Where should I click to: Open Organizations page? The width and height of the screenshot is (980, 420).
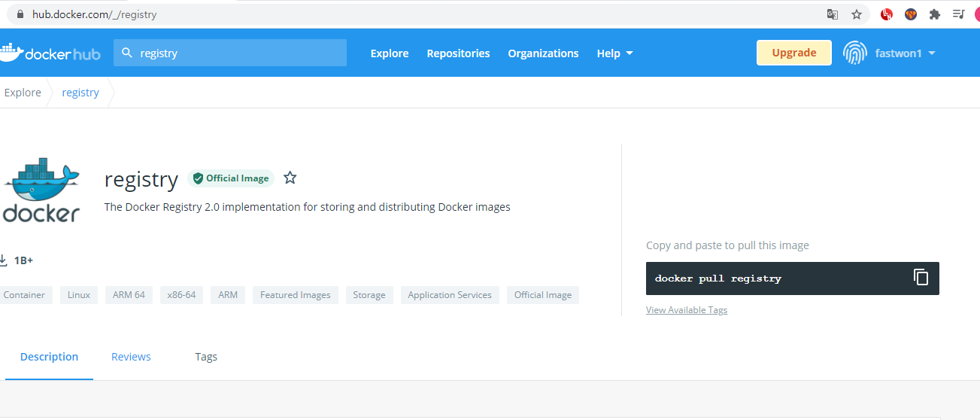543,53
